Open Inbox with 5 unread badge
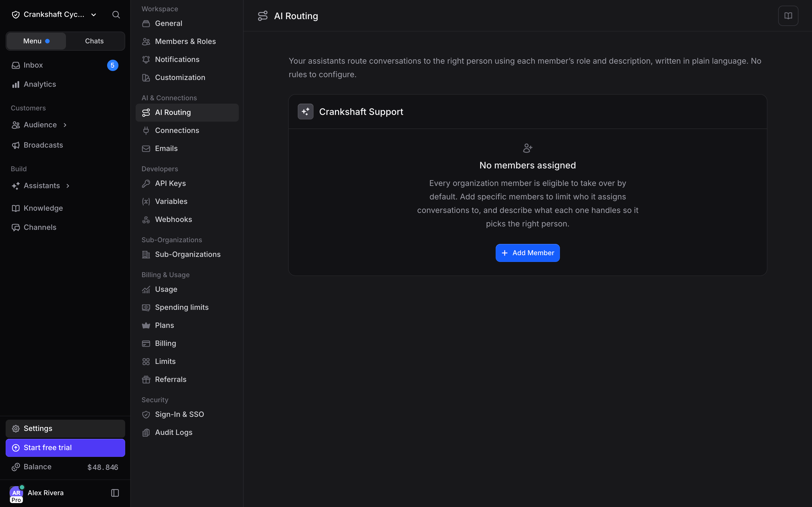Image resolution: width=812 pixels, height=507 pixels. click(65, 65)
